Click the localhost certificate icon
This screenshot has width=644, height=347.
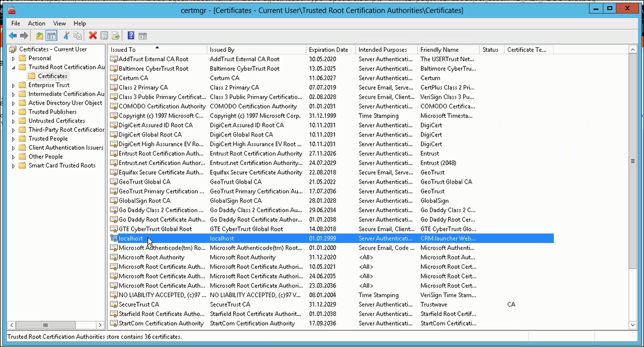tap(114, 239)
